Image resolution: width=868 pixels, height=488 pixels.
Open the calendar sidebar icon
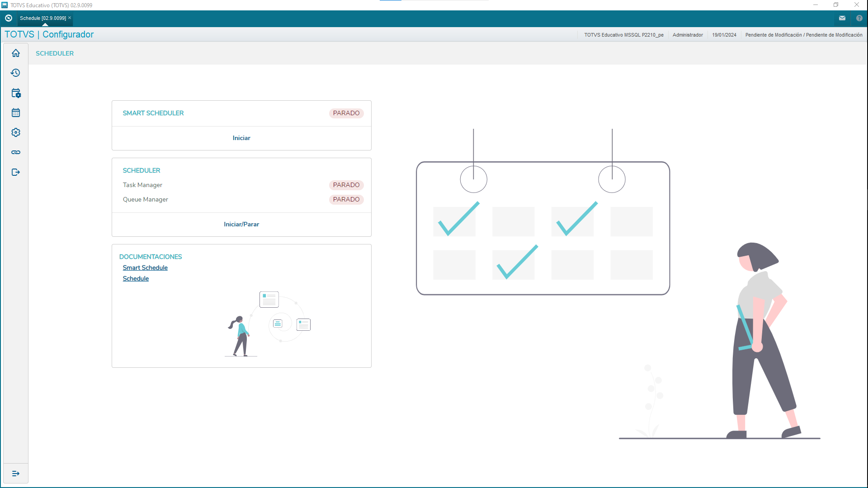(x=16, y=113)
